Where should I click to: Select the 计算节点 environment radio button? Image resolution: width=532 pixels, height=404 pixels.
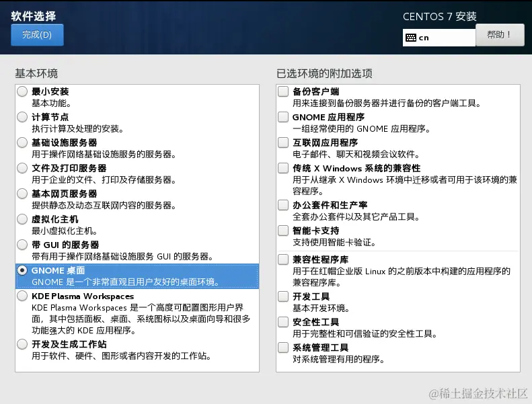coord(22,117)
